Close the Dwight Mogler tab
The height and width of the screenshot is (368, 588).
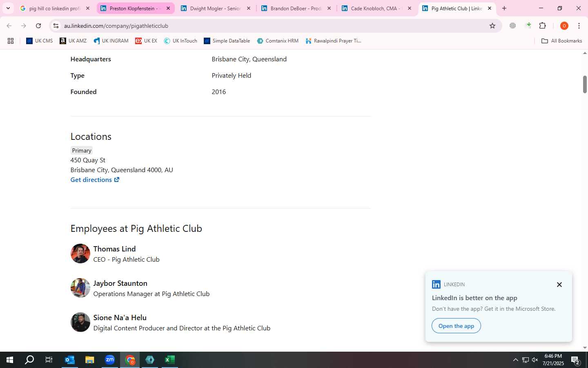(x=248, y=8)
